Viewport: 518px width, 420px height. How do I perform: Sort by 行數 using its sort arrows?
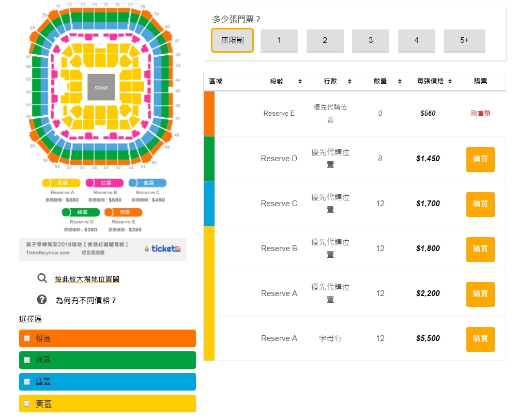point(349,81)
